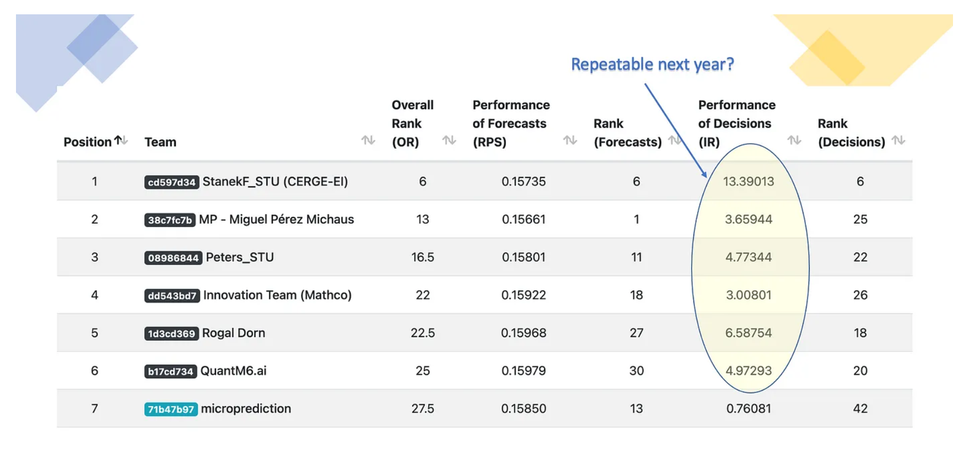The width and height of the screenshot is (980, 455).
Task: Click the dd543bd7 team ID badge
Action: click(172, 296)
